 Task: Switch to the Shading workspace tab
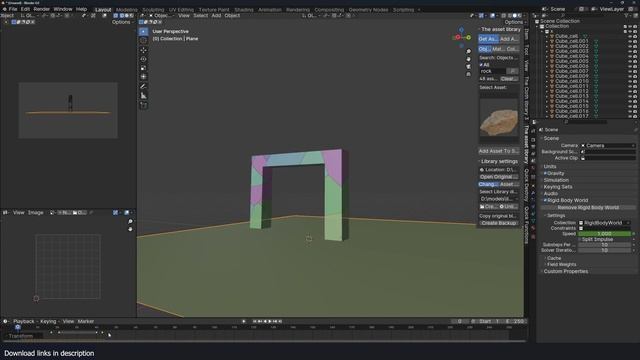click(244, 10)
